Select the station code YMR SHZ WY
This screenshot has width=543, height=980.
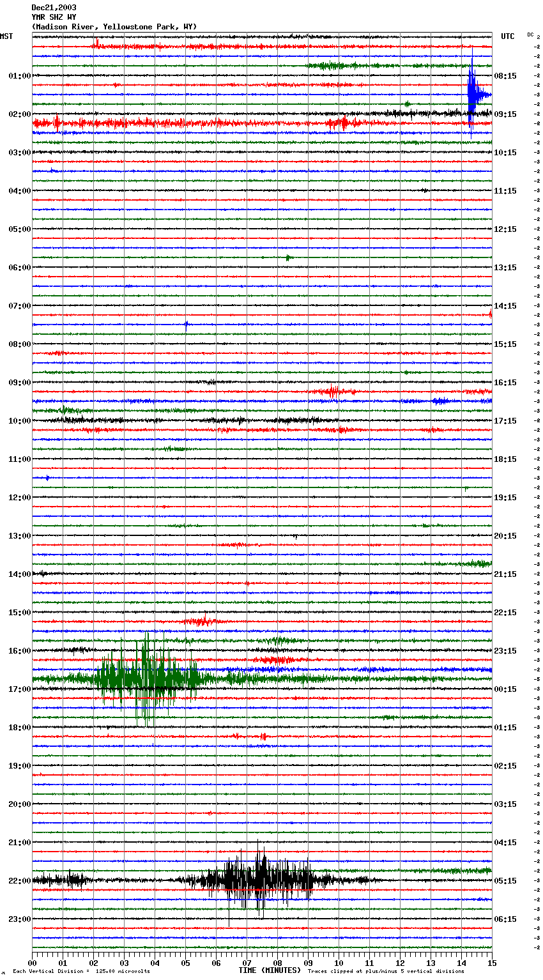click(x=54, y=17)
